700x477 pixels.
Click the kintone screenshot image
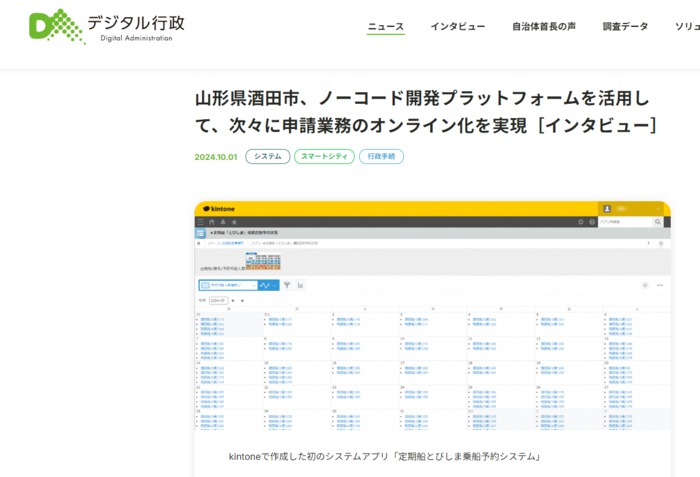[433, 316]
